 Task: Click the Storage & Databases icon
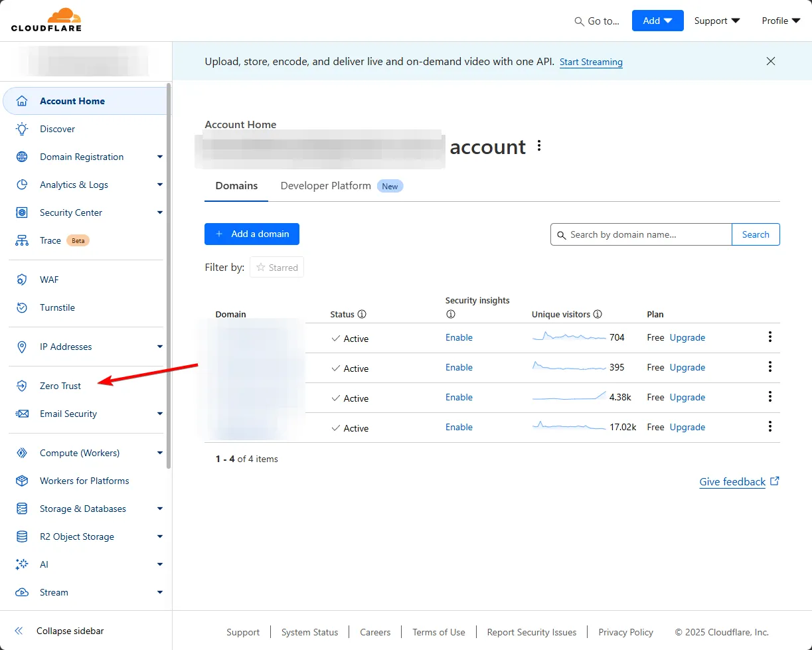pos(22,509)
